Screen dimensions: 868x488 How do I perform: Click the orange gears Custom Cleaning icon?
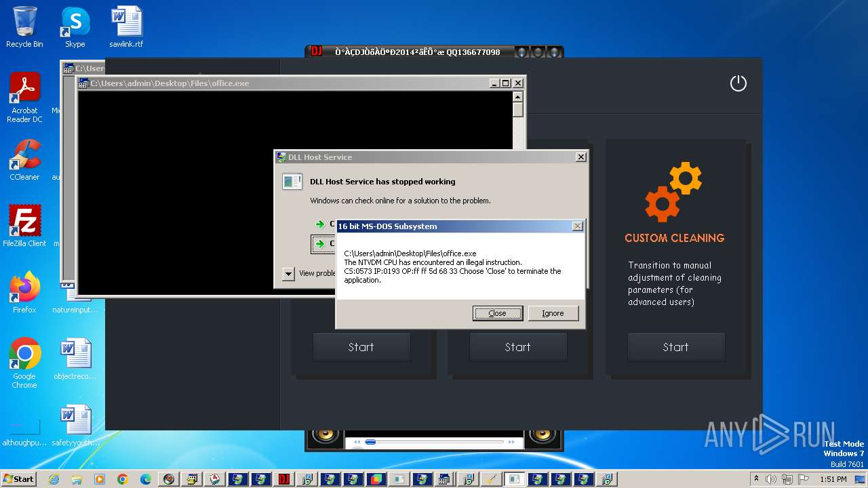coord(673,192)
